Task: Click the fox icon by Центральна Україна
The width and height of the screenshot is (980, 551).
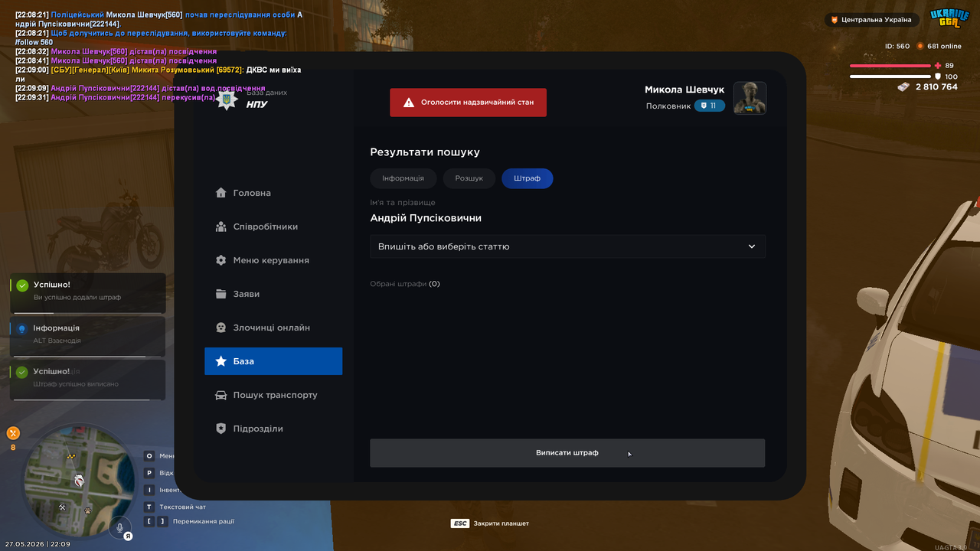Action: 835,20
